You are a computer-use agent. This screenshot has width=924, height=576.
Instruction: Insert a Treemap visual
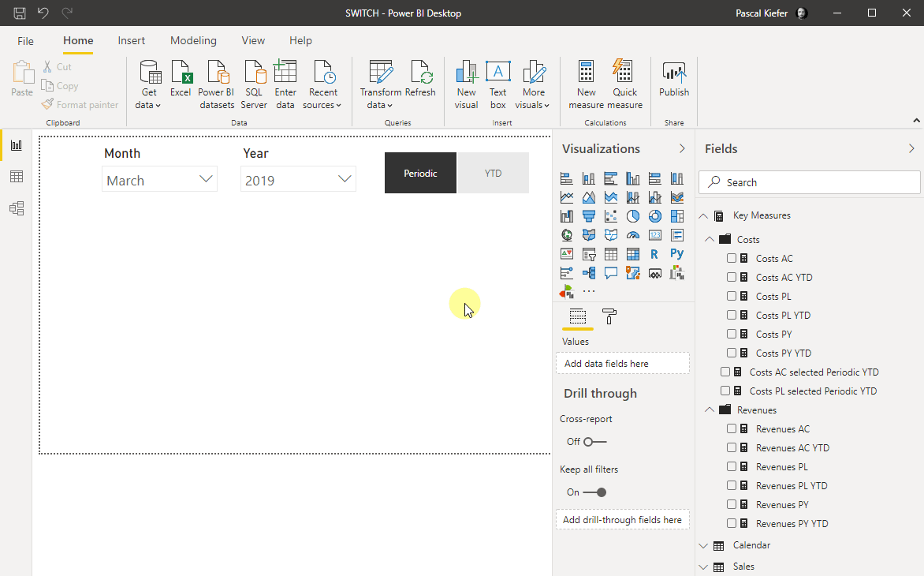coord(677,216)
